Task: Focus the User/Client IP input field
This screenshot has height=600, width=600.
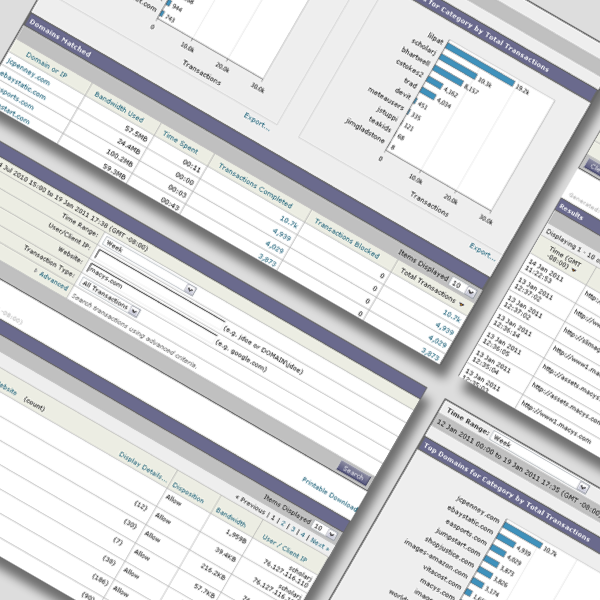Action: 160,284
